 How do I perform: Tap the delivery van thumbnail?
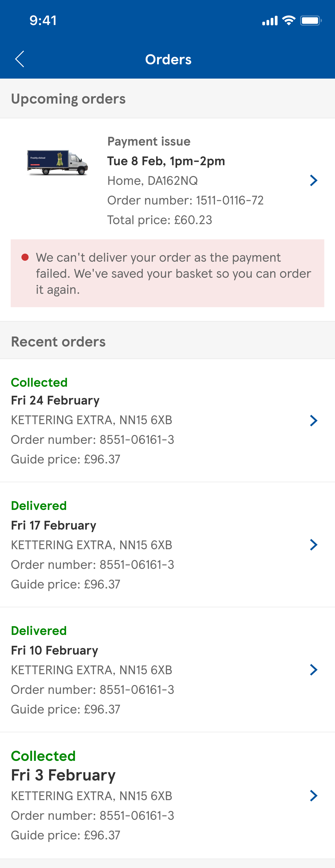point(58,162)
